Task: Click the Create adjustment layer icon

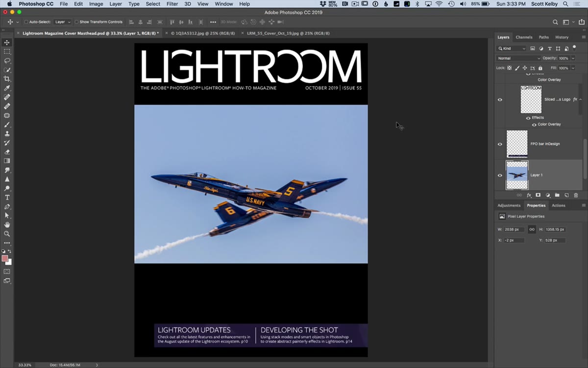Action: click(547, 195)
